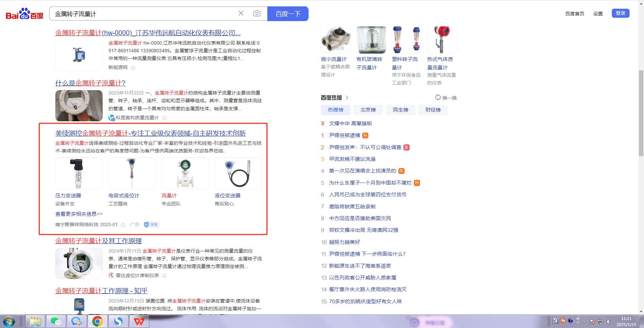This screenshot has height=328, width=644.
Task: Click the page's vertical scrollbar thumb
Action: pos(641,113)
